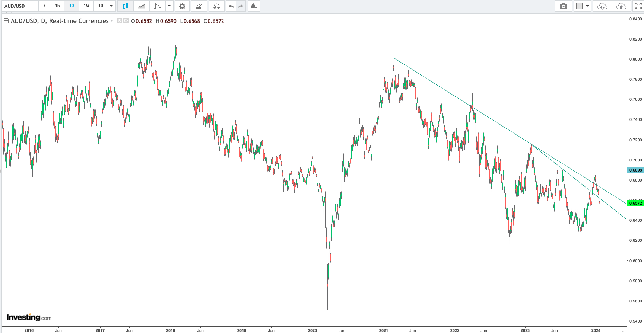644x333 pixels.
Task: Add a price alert with bell icon
Action: 254,6
